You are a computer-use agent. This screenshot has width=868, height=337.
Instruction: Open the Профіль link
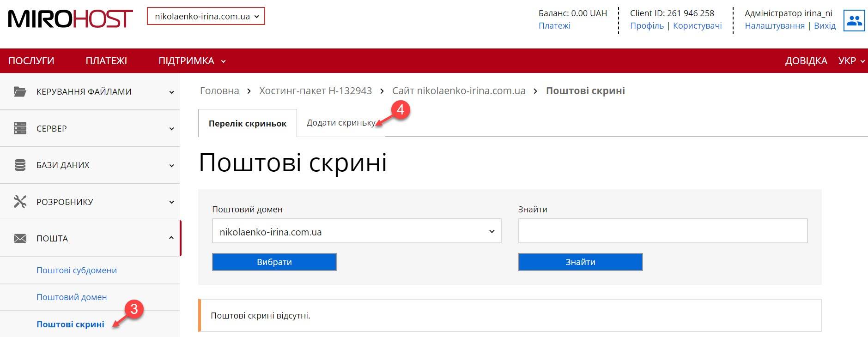tap(647, 26)
